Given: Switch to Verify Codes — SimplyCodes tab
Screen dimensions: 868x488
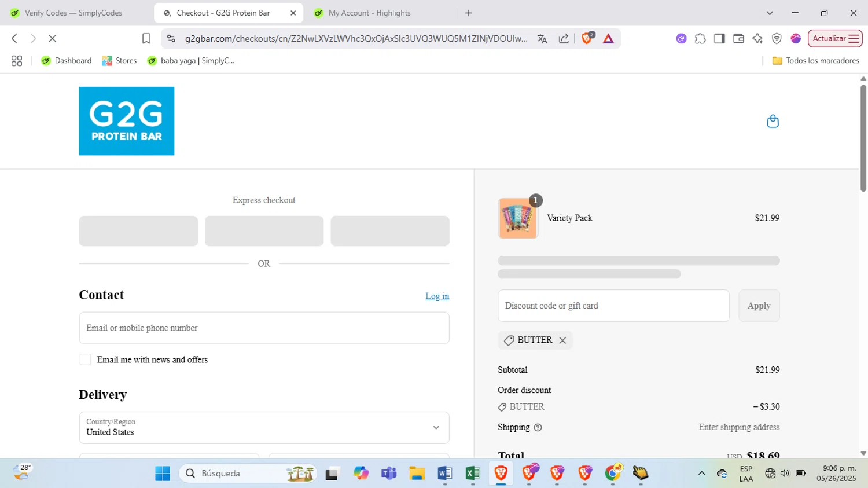Looking at the screenshot, I should tap(73, 13).
